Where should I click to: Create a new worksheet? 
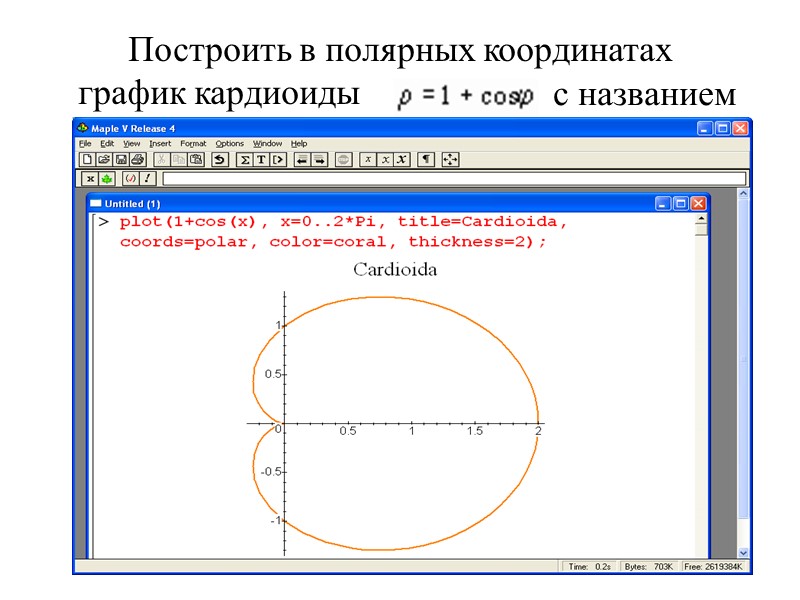coord(88,158)
